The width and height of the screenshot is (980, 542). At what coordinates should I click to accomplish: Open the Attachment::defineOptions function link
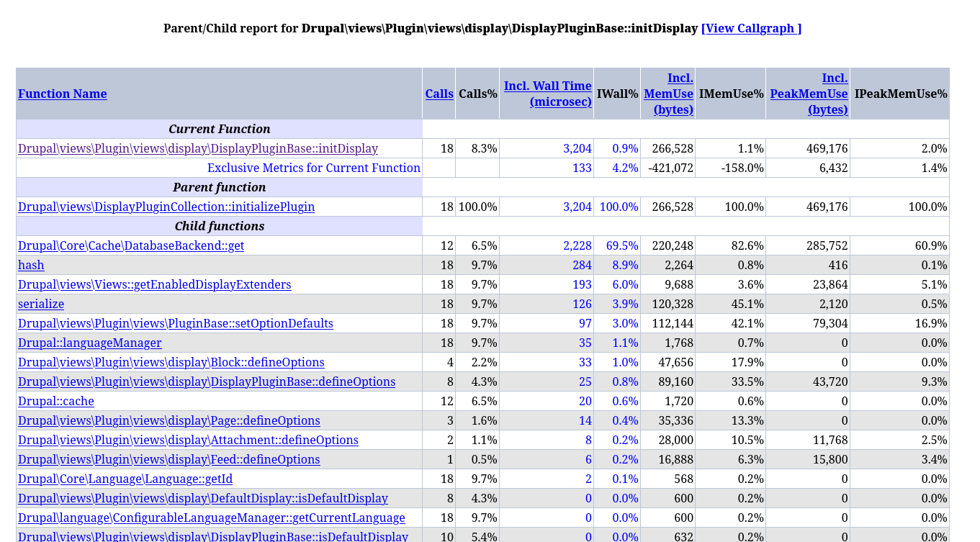(x=188, y=440)
